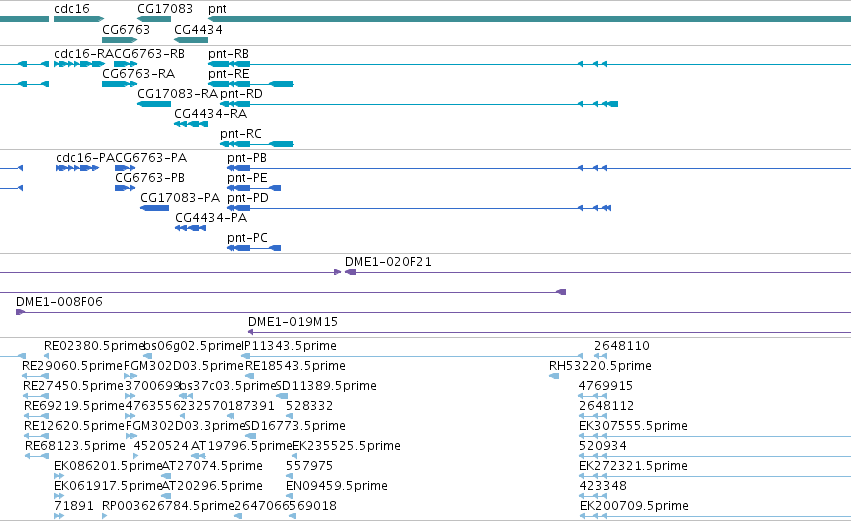This screenshot has width=851, height=521.
Task: Click the CG6763-PB protein label
Action: point(150,177)
